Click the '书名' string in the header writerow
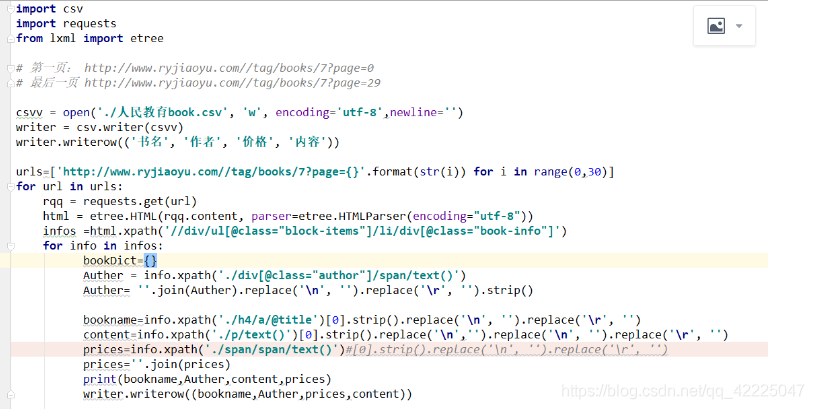 tap(151, 142)
